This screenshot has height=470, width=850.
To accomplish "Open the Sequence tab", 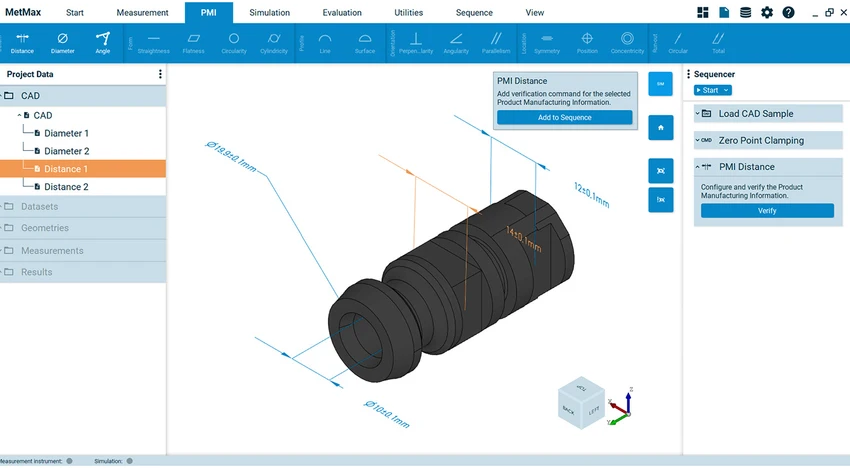I will pos(474,12).
